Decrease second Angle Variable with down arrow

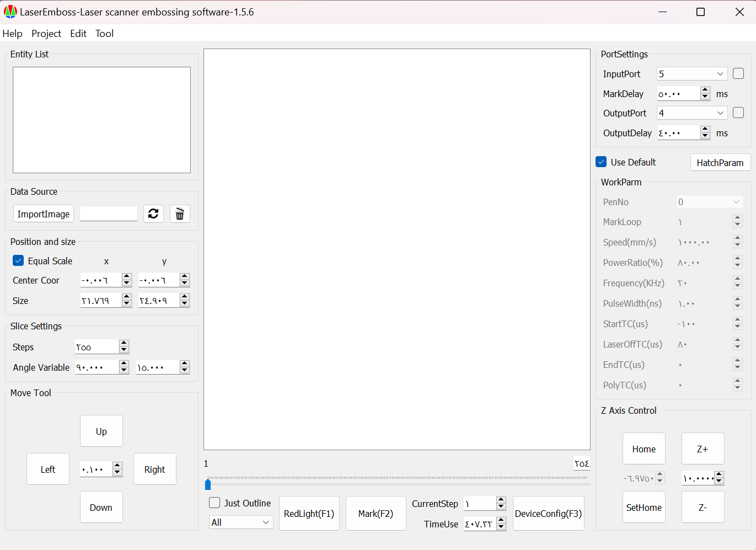(185, 370)
